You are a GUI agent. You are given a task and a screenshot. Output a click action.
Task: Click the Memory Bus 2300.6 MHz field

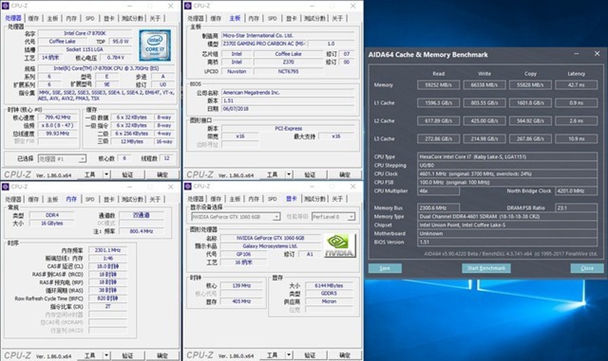point(439,208)
